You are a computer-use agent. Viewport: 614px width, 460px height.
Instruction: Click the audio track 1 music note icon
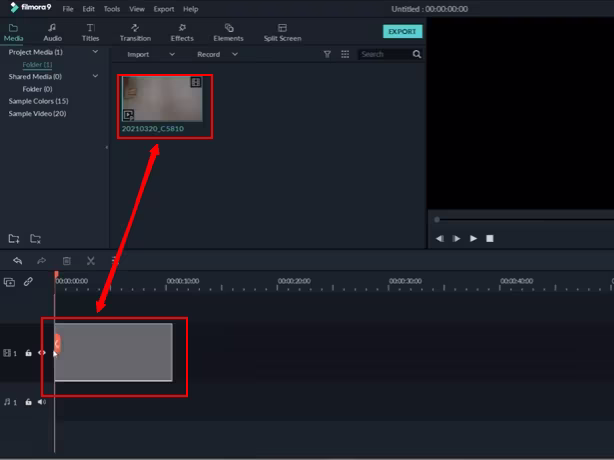tap(7, 402)
